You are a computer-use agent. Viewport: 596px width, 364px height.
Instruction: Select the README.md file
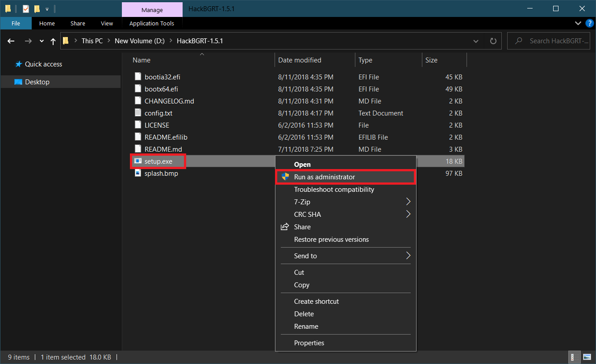tap(163, 149)
